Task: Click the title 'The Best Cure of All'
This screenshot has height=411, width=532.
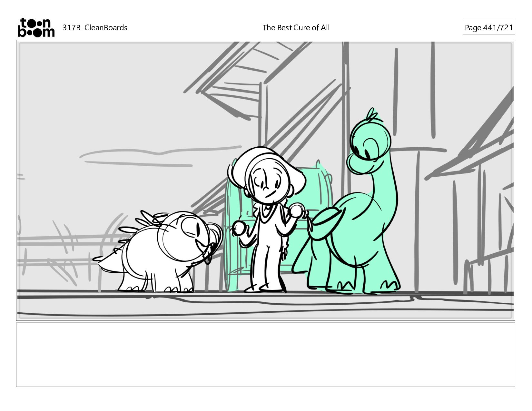Action: point(296,28)
